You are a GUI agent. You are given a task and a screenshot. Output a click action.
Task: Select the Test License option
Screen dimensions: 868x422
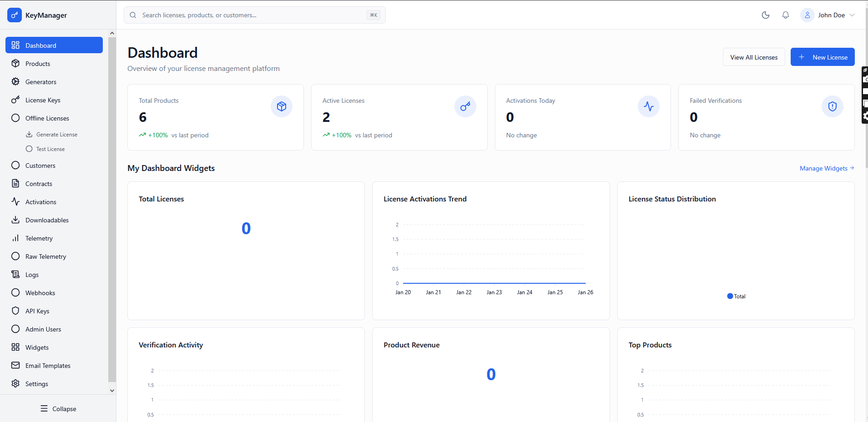[x=50, y=149]
